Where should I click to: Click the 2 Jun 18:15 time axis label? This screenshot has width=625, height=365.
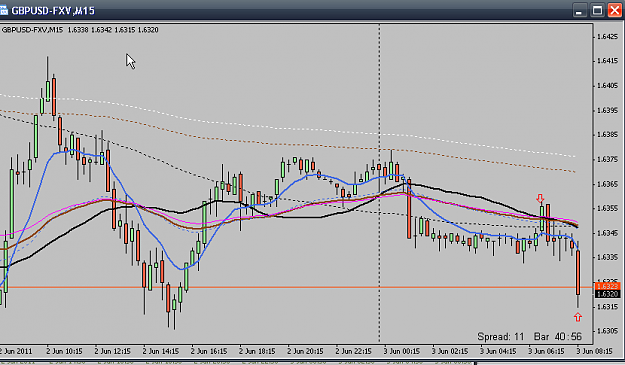[257, 351]
